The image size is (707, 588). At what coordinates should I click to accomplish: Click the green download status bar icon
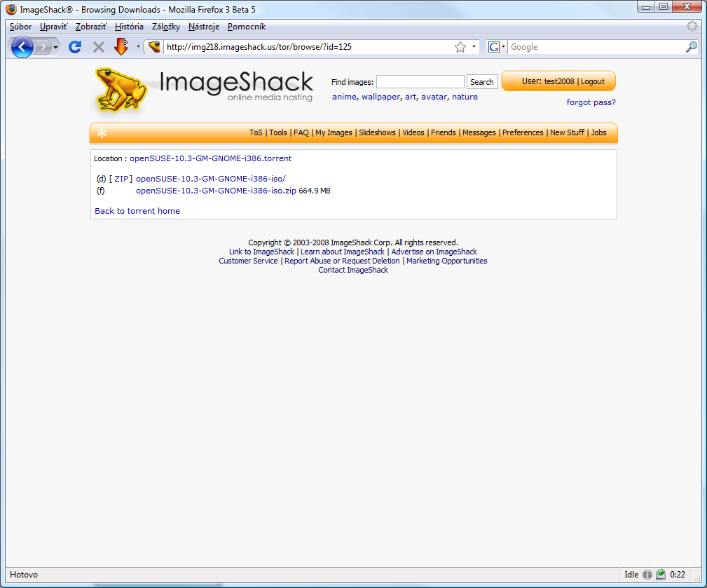[661, 575]
